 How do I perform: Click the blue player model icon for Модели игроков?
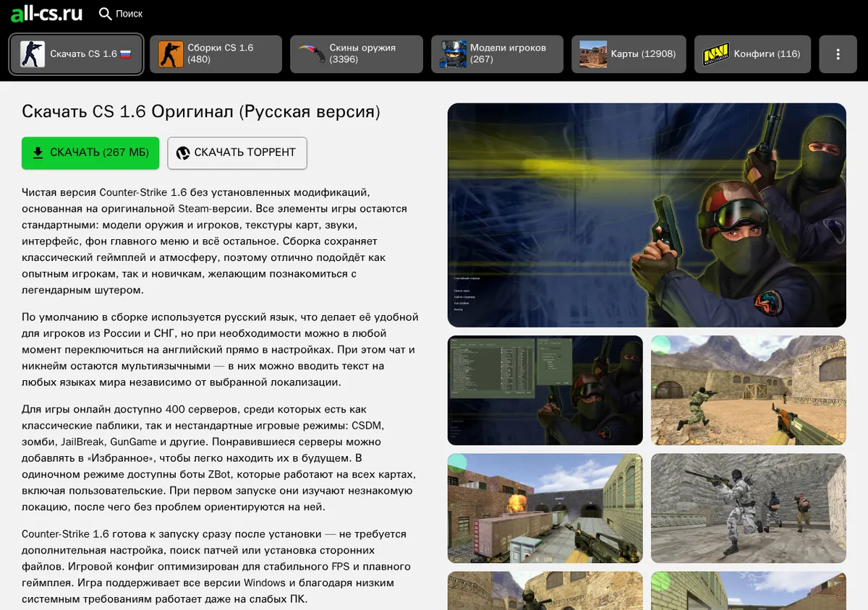tap(453, 54)
